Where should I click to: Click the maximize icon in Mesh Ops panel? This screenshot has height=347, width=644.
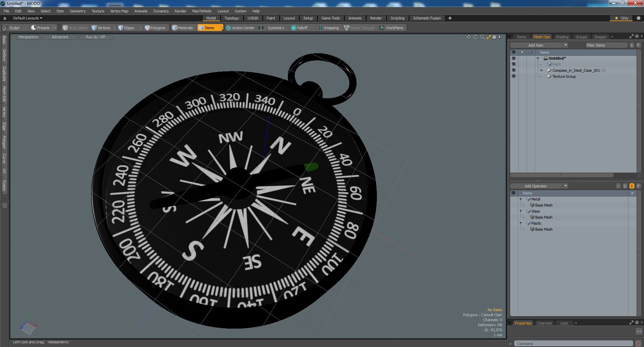coord(631,36)
